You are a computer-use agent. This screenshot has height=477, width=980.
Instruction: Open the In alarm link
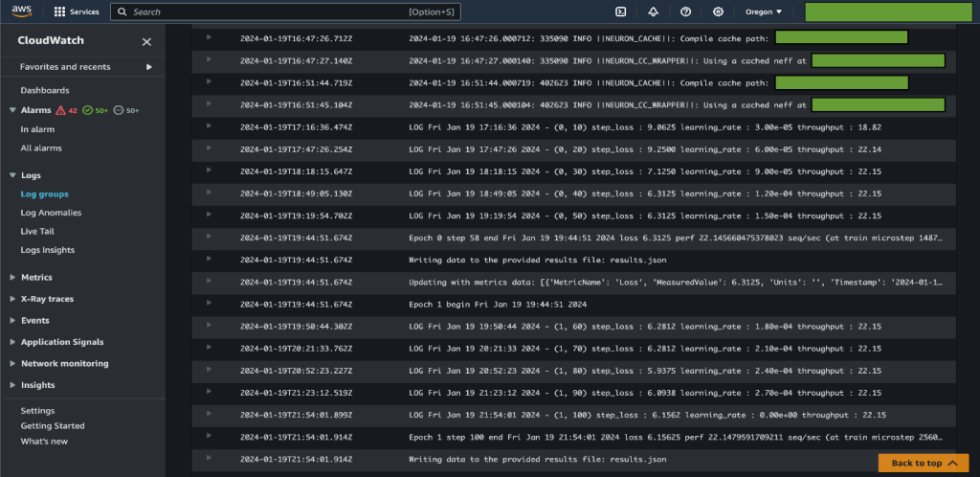37,129
